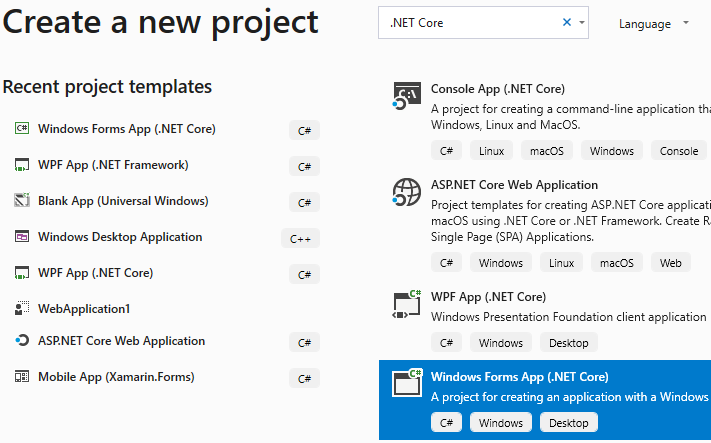Choose recent ASP.NET Core Web Application template

[121, 341]
